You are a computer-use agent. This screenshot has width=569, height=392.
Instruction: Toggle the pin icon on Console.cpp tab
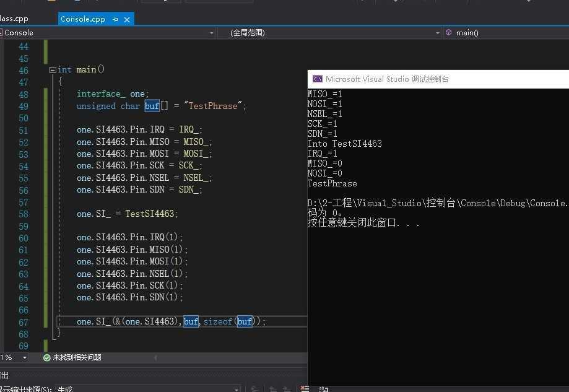[115, 20]
